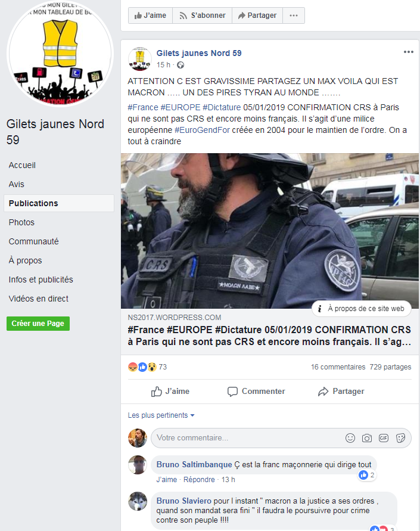Go to the Photos section in sidebar
Screen dimensions: 420x531
tap(21, 222)
